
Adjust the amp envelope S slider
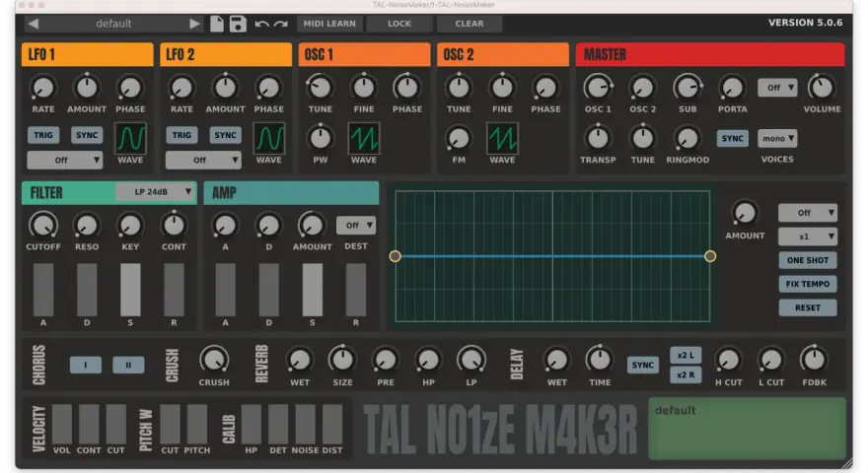pos(313,290)
